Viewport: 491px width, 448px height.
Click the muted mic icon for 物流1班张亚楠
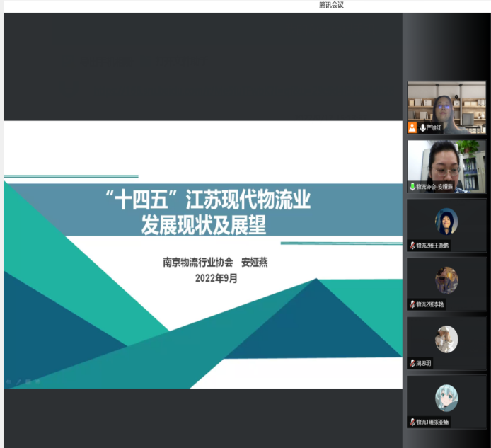[412, 422]
